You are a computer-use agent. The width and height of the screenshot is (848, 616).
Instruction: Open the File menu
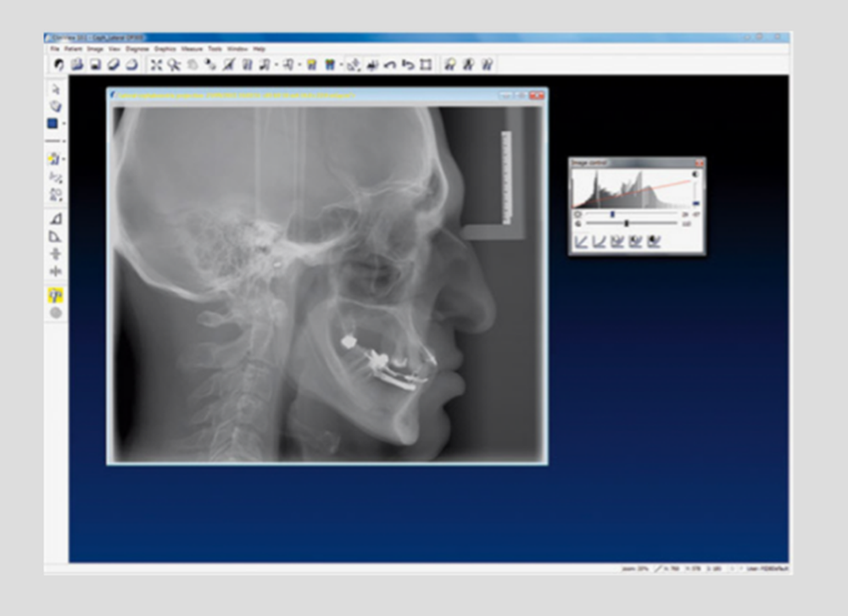(55, 49)
